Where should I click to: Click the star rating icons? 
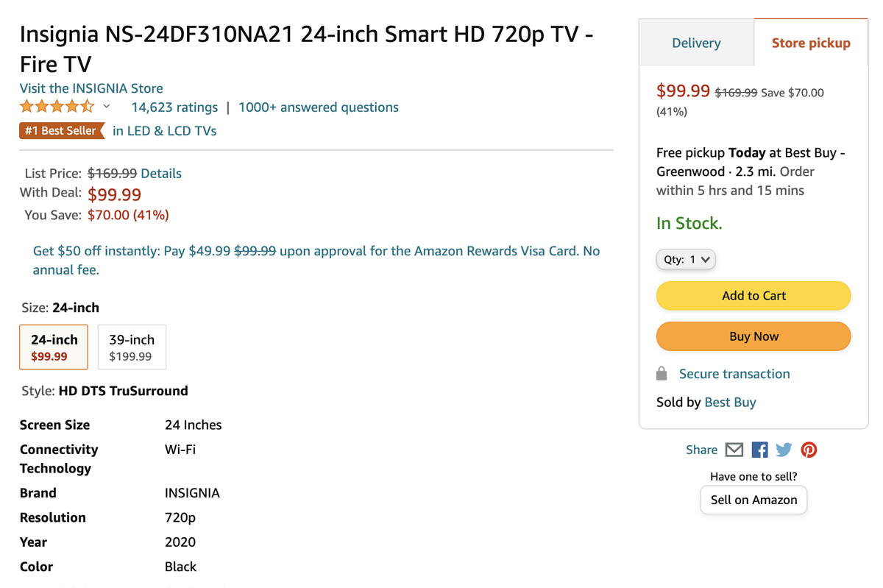coord(57,107)
